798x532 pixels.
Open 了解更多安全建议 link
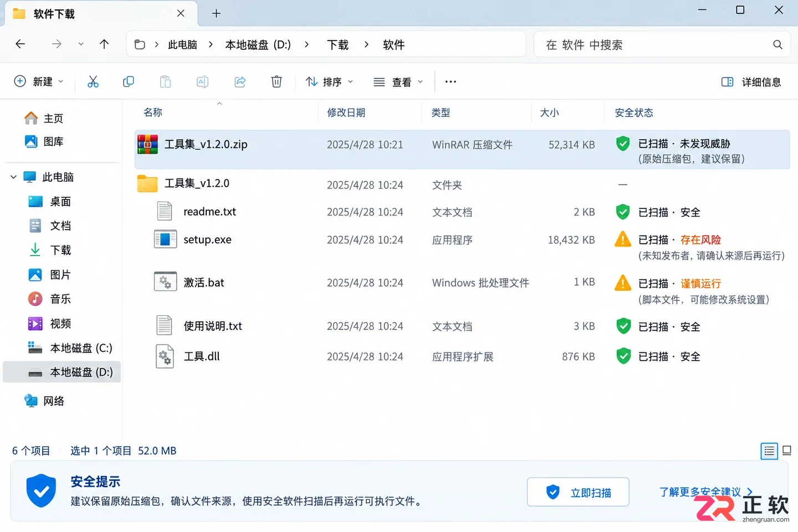point(706,492)
